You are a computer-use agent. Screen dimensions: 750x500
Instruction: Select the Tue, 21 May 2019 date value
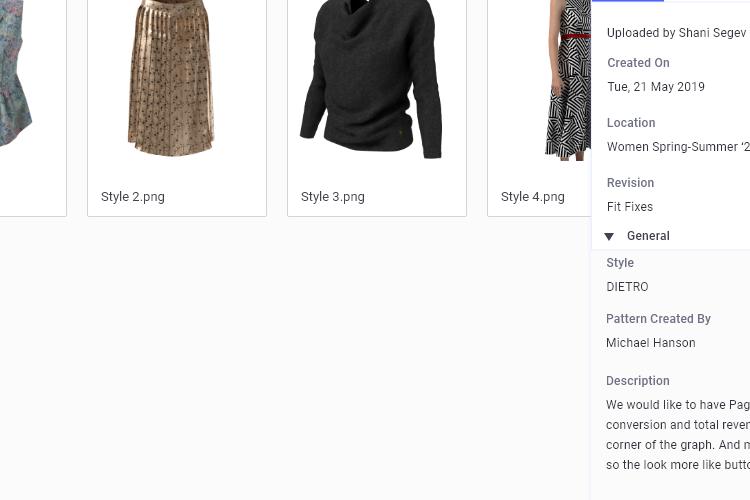tap(656, 87)
